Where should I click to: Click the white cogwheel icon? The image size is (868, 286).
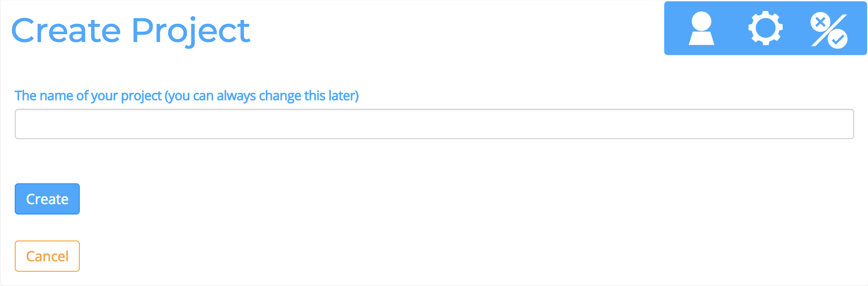[x=765, y=28]
